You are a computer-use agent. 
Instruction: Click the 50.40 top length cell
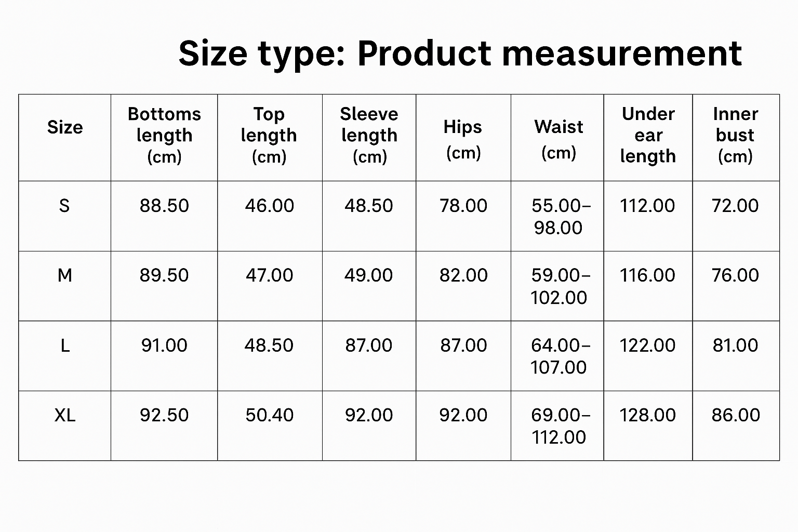click(x=269, y=415)
